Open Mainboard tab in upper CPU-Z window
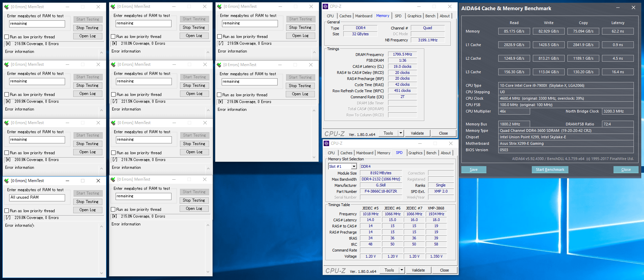This screenshot has height=280, width=644. (x=364, y=16)
